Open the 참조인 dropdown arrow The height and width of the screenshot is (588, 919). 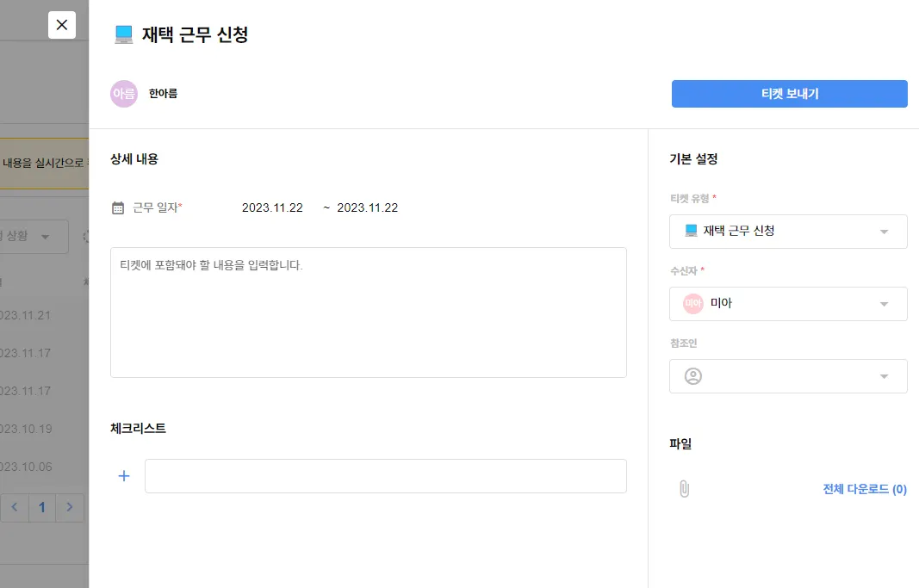pos(884,376)
